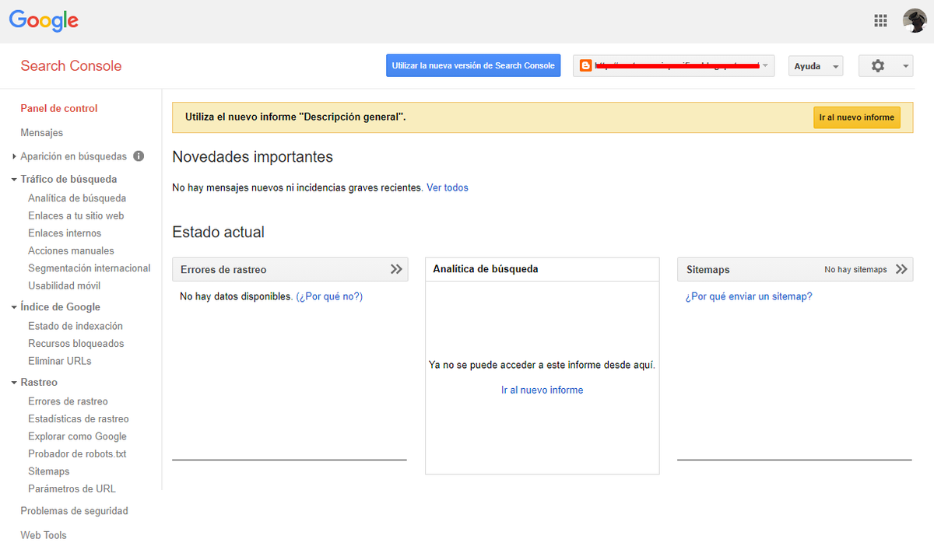The width and height of the screenshot is (934, 560).
Task: Open Errores de rastreo sidebar item
Action: pos(68,401)
